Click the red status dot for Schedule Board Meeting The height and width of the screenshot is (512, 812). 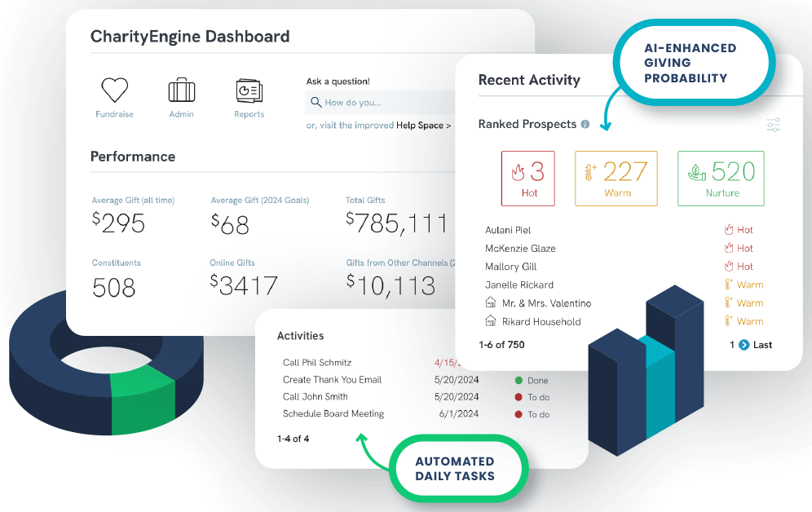pos(519,414)
